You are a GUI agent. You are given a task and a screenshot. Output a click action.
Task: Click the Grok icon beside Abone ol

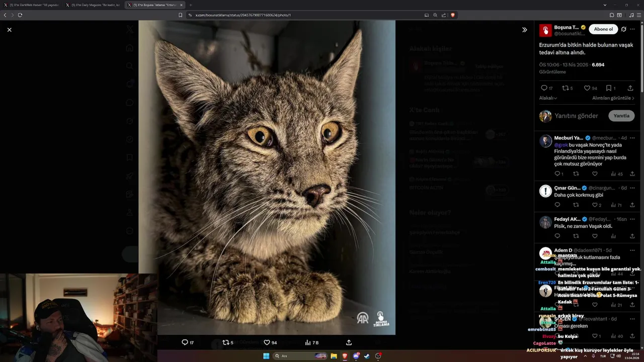(623, 29)
